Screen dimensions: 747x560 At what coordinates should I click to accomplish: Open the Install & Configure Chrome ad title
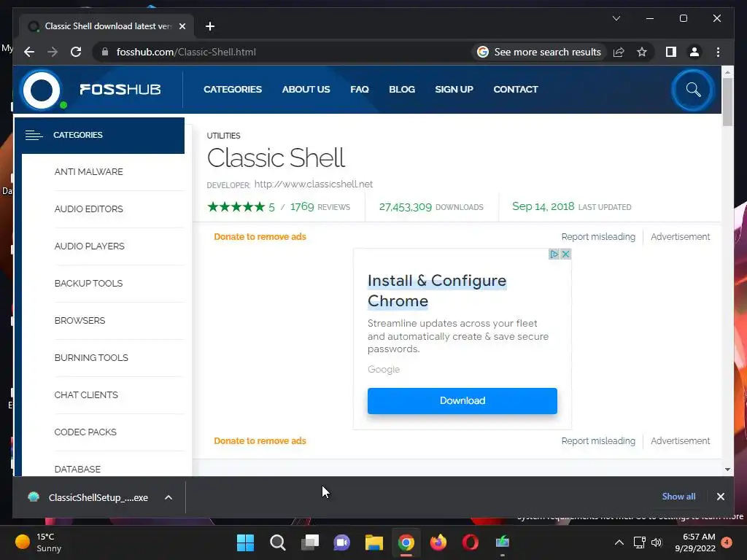tap(437, 290)
